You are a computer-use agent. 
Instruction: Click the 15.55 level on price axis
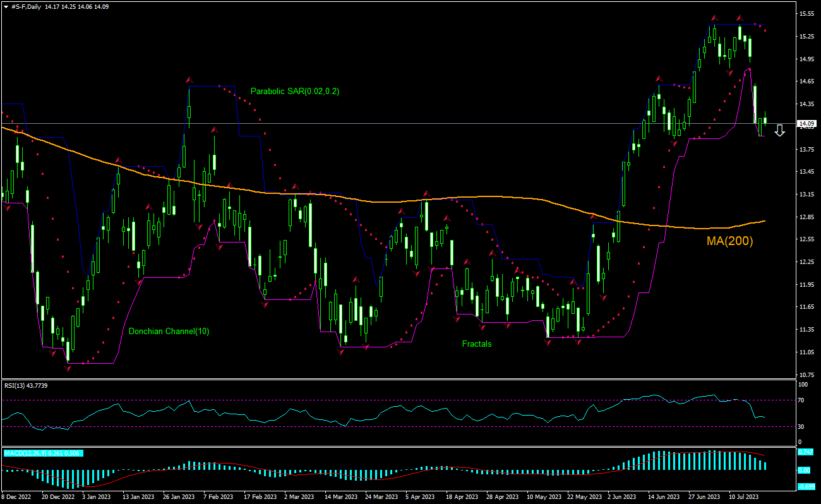point(805,14)
